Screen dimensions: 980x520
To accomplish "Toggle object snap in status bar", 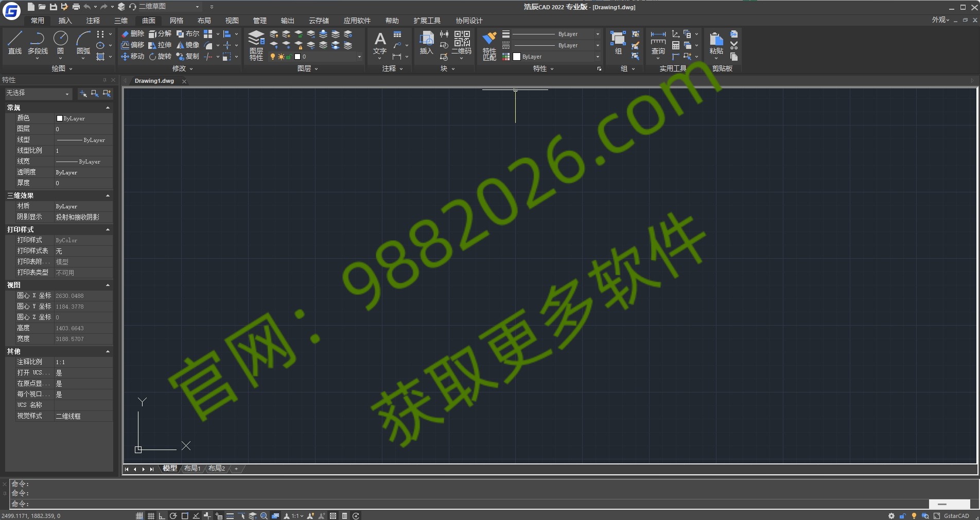I will tap(185, 516).
